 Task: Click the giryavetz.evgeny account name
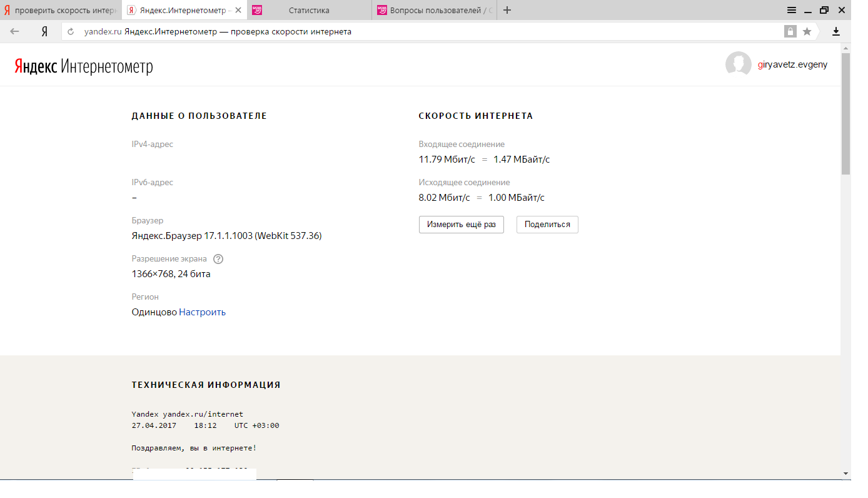[x=792, y=64]
